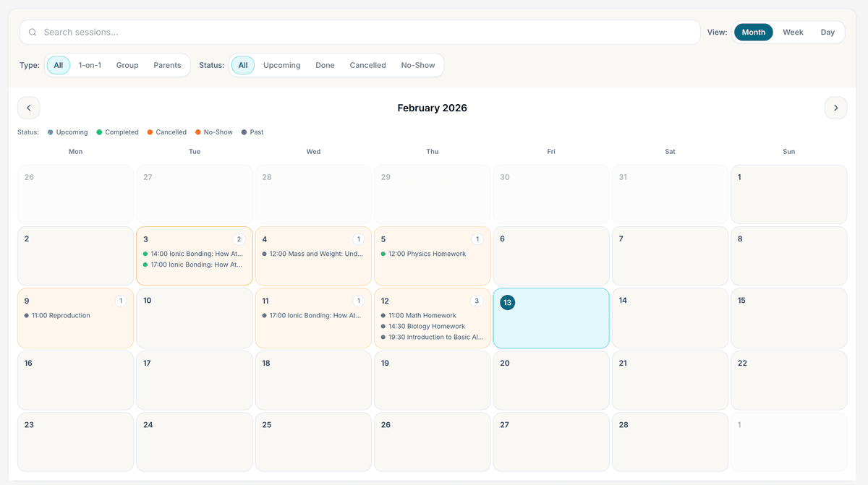Image resolution: width=868 pixels, height=485 pixels.
Task: Click the Cancelled legend dot
Action: [x=150, y=132]
